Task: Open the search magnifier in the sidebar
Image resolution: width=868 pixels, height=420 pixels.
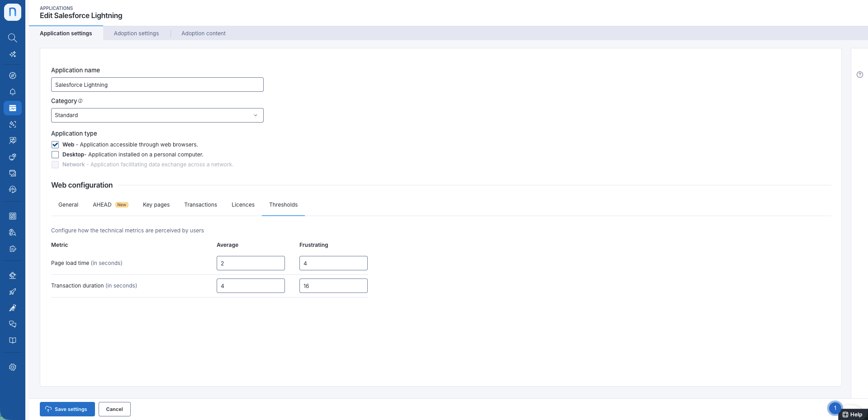Action: coord(13,38)
